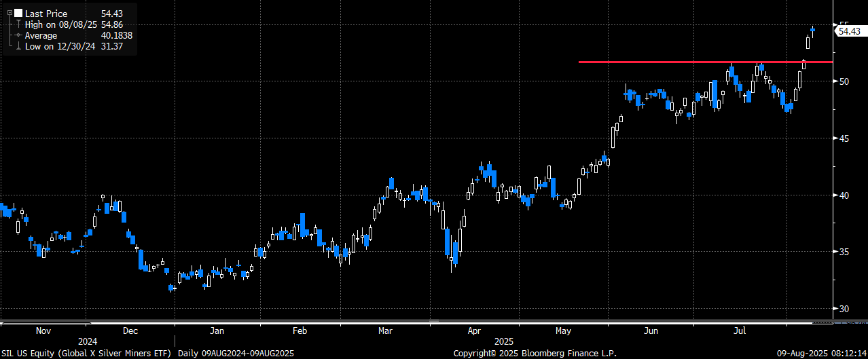Click the 2025 year label
The image size is (868, 359).
(503, 342)
